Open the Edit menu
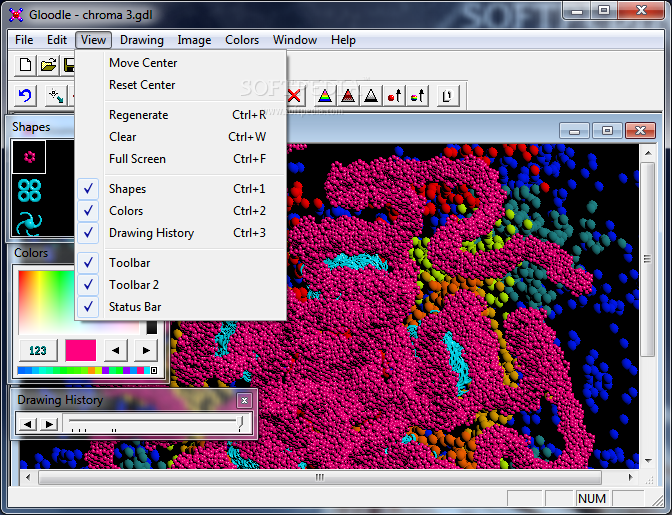 [57, 40]
